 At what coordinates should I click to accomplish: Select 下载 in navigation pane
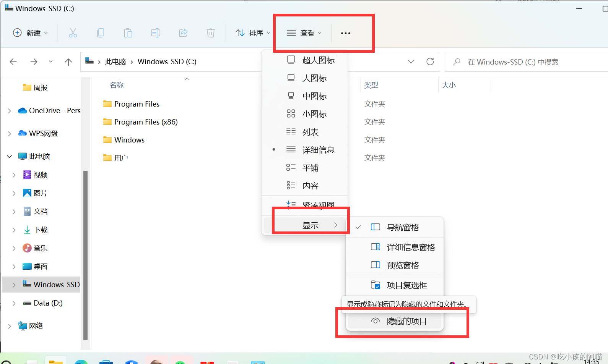pos(40,230)
